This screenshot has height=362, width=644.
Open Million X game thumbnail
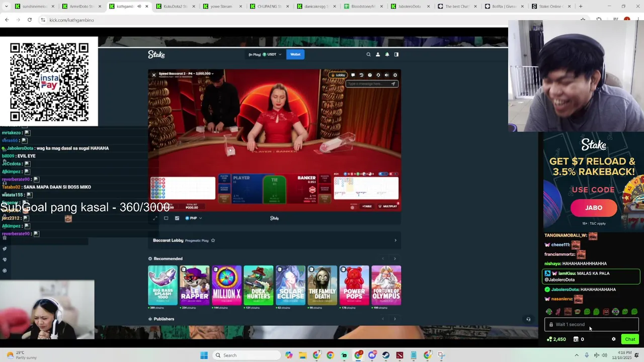click(x=226, y=285)
